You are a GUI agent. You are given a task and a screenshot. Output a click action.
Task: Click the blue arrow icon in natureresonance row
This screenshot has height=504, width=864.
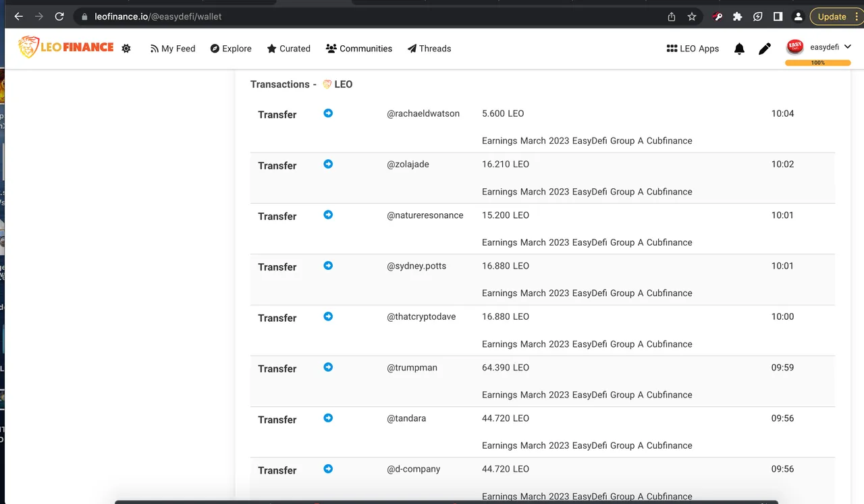point(328,215)
